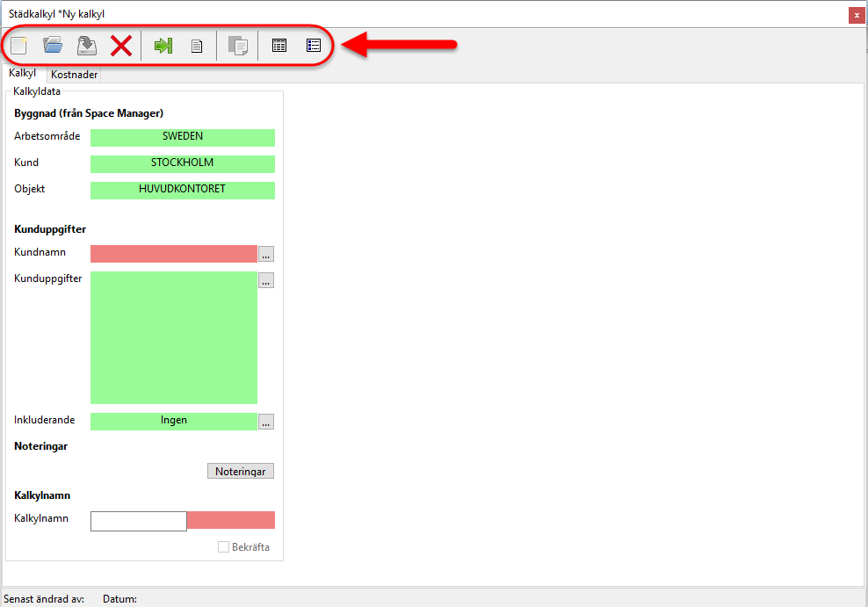Save the calculation with the disk icon

86,46
